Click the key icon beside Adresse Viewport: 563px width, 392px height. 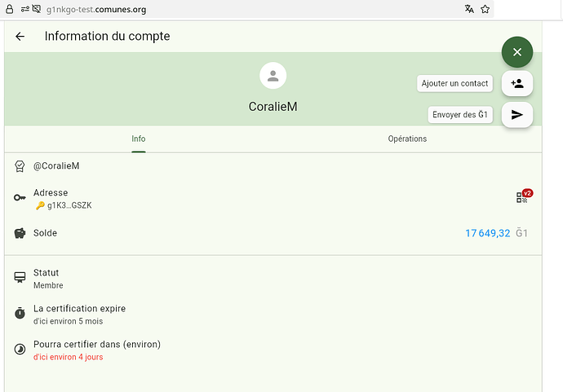[x=20, y=198]
